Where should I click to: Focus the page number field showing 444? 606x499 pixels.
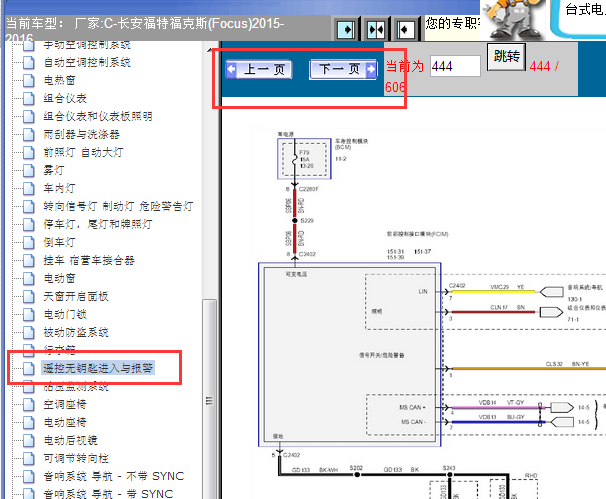click(455, 66)
